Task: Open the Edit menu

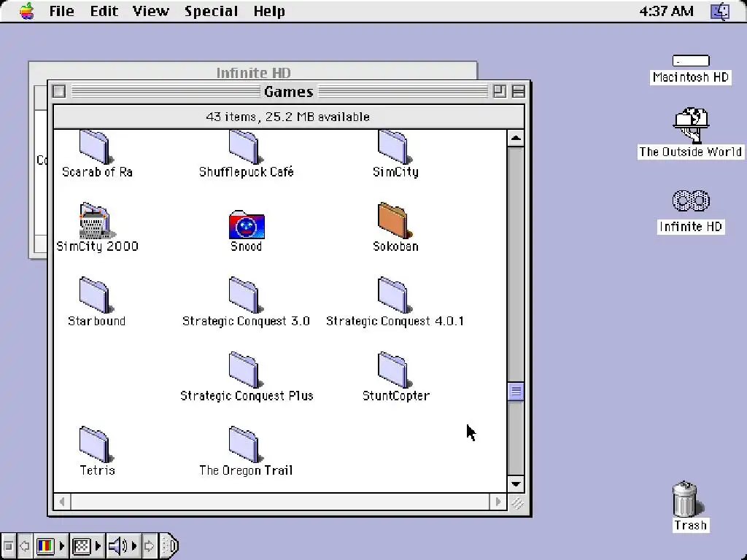Action: pos(104,11)
